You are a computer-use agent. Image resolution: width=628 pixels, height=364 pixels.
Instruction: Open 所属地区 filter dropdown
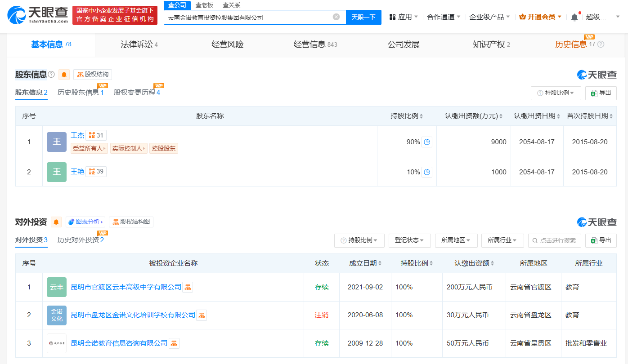(x=456, y=240)
